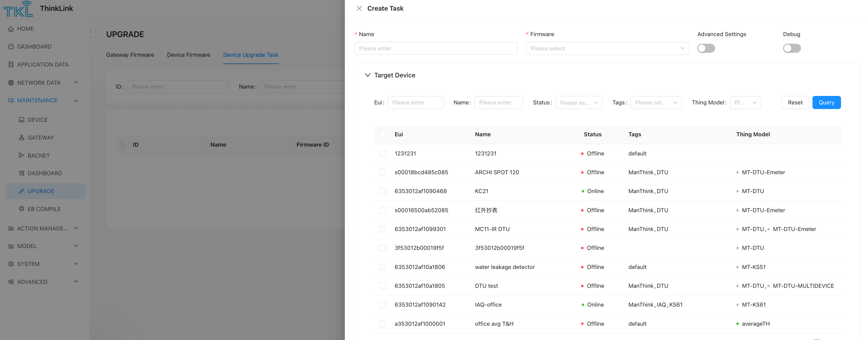
Task: Click the BACnet arrow icon
Action: point(22,155)
